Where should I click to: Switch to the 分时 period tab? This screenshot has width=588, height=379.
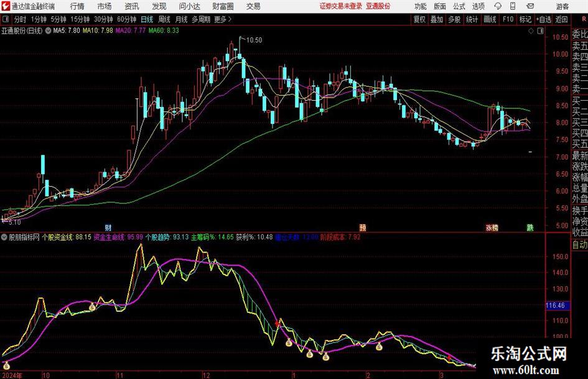[21, 19]
